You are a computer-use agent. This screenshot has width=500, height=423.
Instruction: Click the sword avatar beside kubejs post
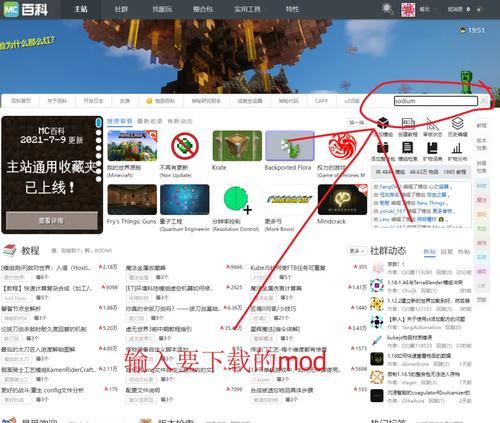[377, 340]
